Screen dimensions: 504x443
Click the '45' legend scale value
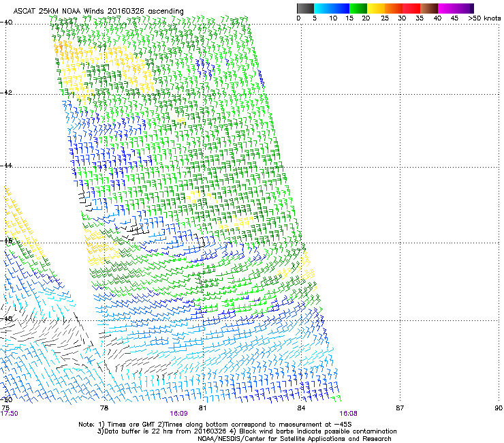point(454,18)
